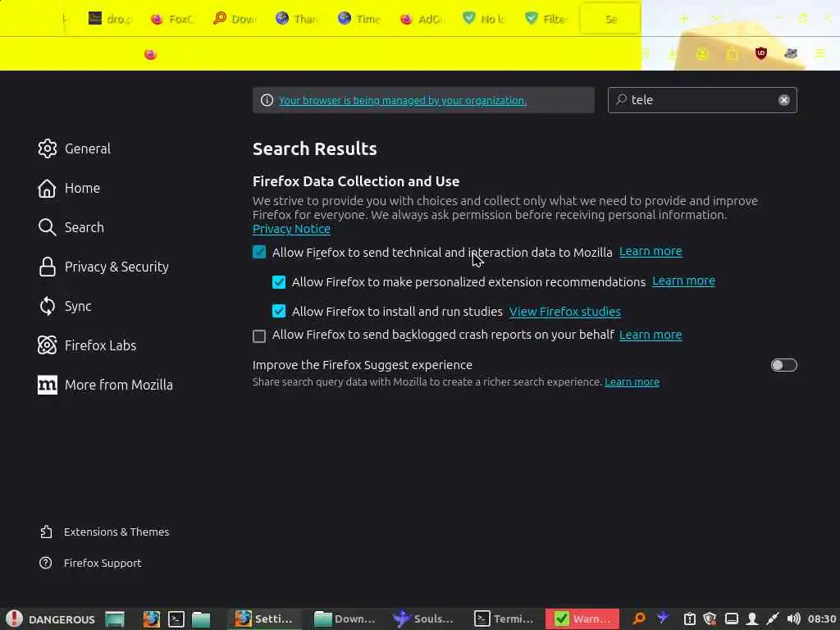Open View Firefox studies link
The width and height of the screenshot is (840, 630).
(564, 311)
